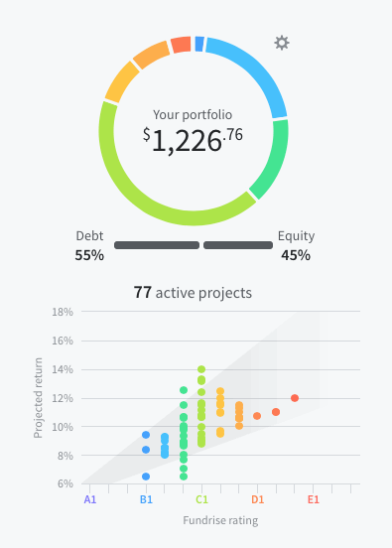Click the Equity portion of allocation bar
The height and width of the screenshot is (548, 392).
coord(238,245)
